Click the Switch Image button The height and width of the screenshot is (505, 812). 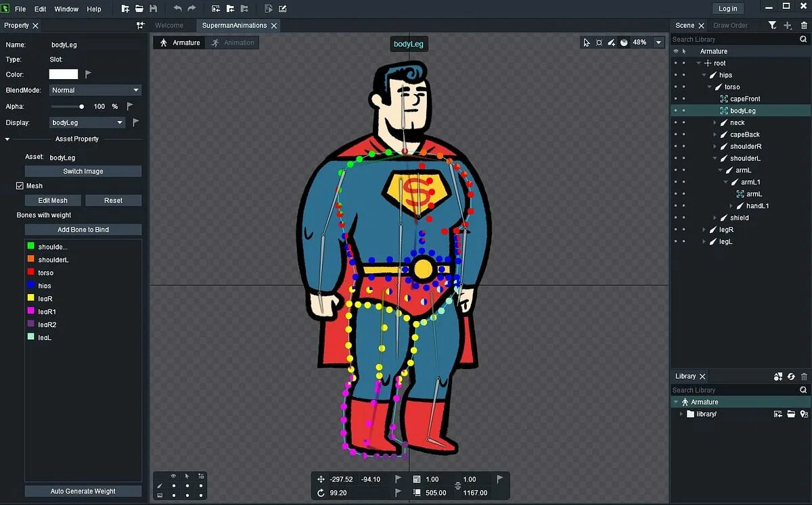(83, 171)
